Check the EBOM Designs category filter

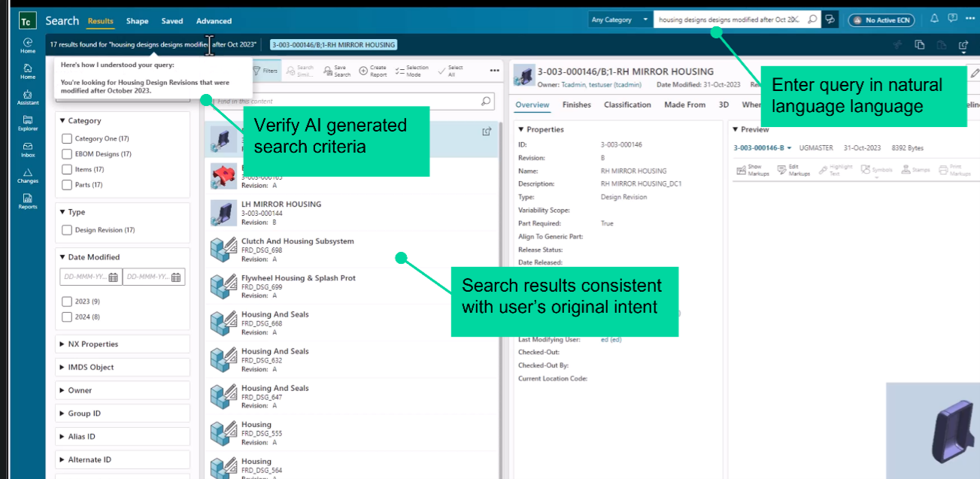65,153
